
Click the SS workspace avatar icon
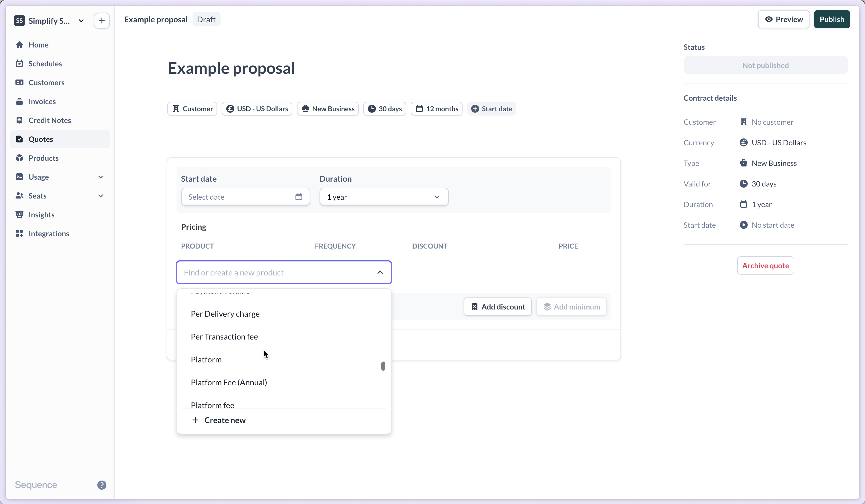click(x=19, y=21)
